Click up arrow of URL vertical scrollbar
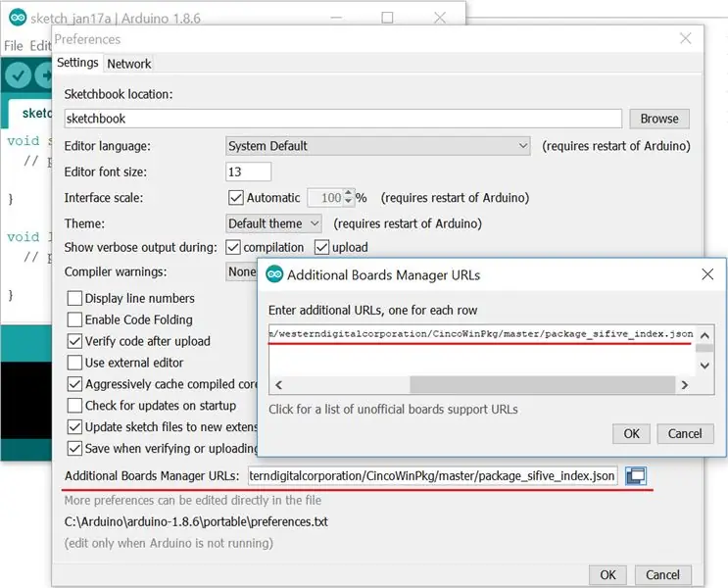Image resolution: width=728 pixels, height=588 pixels. click(704, 335)
